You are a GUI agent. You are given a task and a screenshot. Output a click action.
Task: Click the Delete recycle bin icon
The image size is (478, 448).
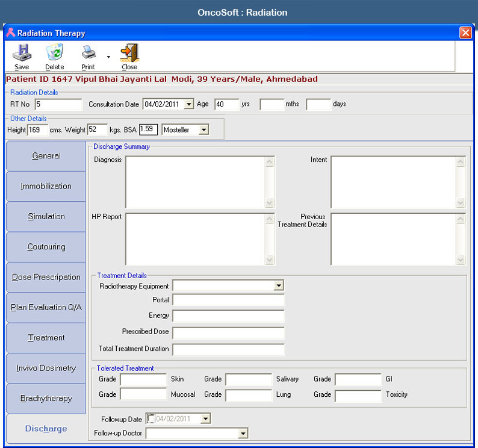(55, 52)
